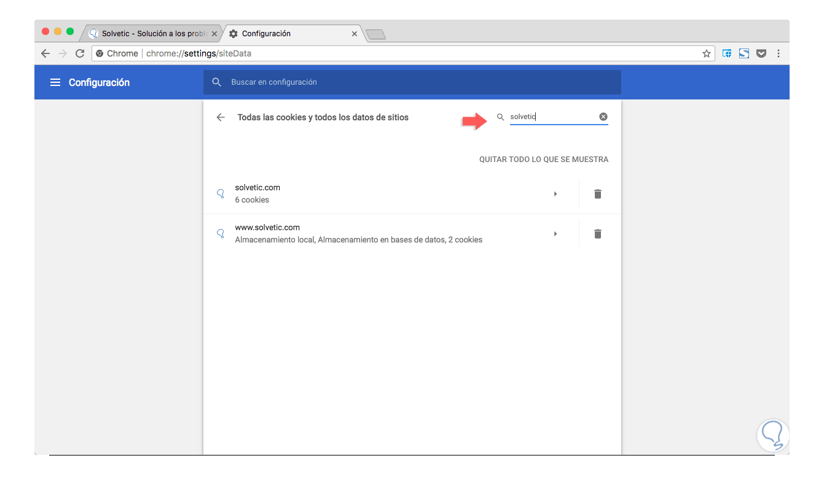
Task: Open the Configuración hamburger menu
Action: pos(55,82)
